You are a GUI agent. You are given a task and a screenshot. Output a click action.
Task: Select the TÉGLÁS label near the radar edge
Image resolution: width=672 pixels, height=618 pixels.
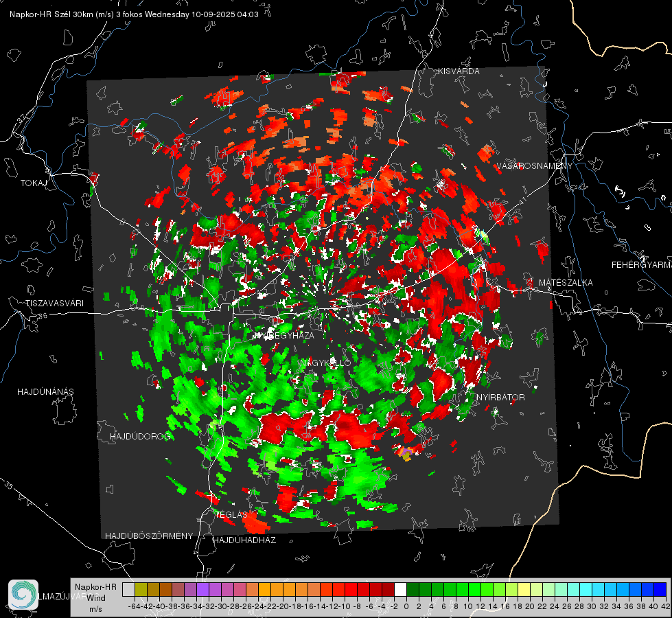click(231, 514)
